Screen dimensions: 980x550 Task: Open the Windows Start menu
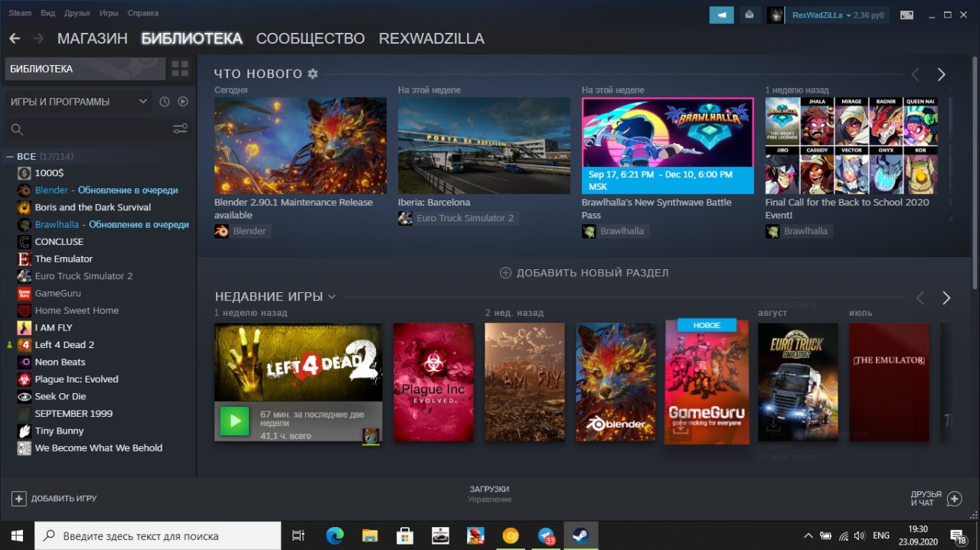point(17,535)
